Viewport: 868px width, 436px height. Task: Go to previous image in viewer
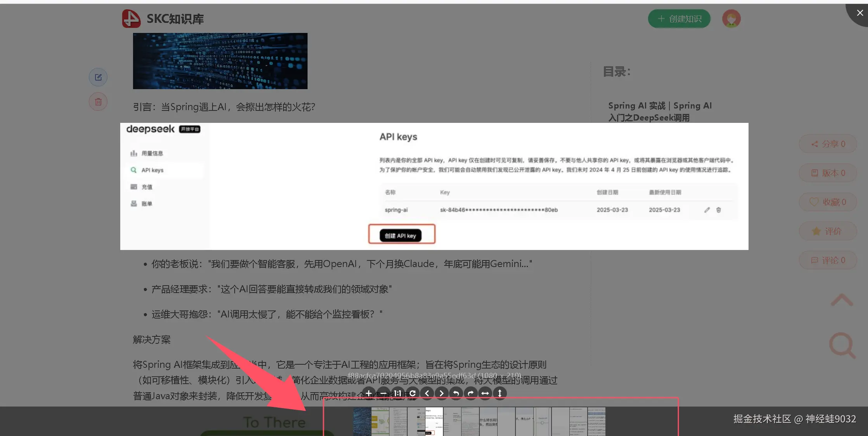pyautogui.click(x=427, y=393)
